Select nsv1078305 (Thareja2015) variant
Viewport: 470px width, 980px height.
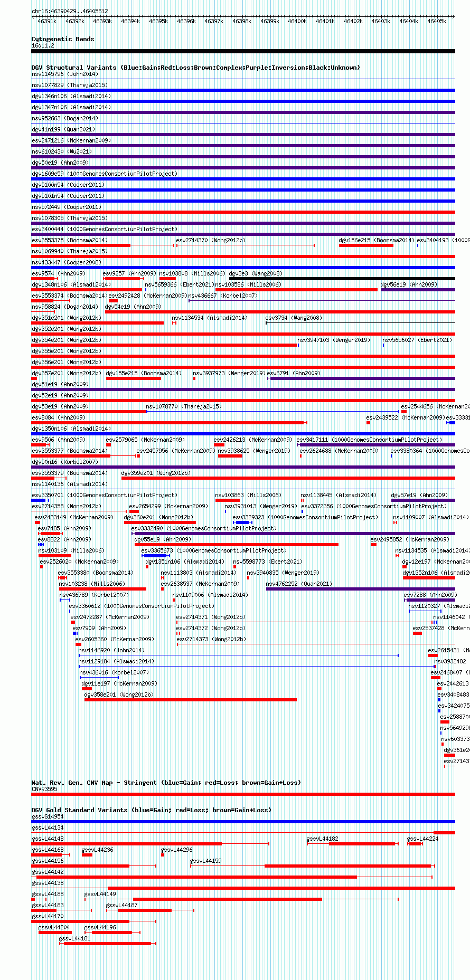tap(70, 218)
